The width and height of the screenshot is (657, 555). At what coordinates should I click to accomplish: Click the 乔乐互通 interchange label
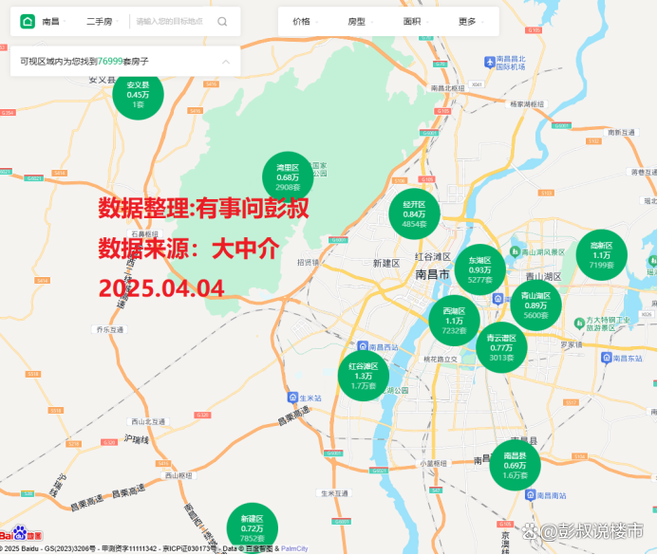point(110,330)
